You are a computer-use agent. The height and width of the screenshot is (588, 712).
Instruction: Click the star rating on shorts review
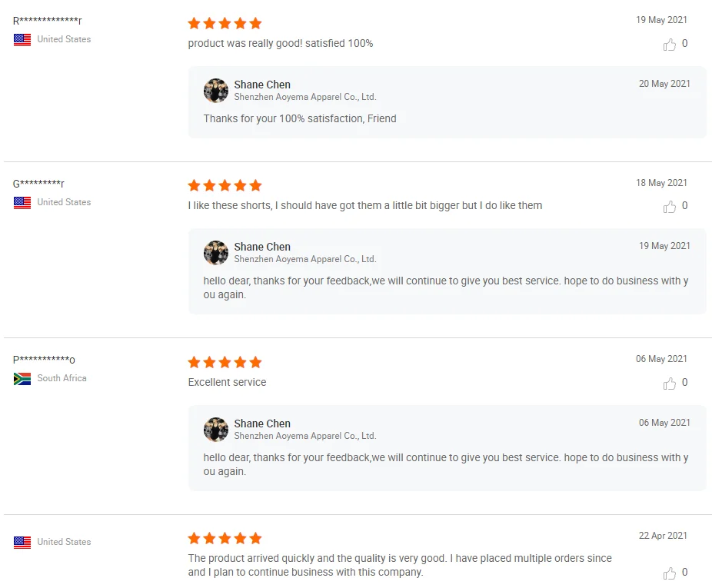[x=225, y=185]
